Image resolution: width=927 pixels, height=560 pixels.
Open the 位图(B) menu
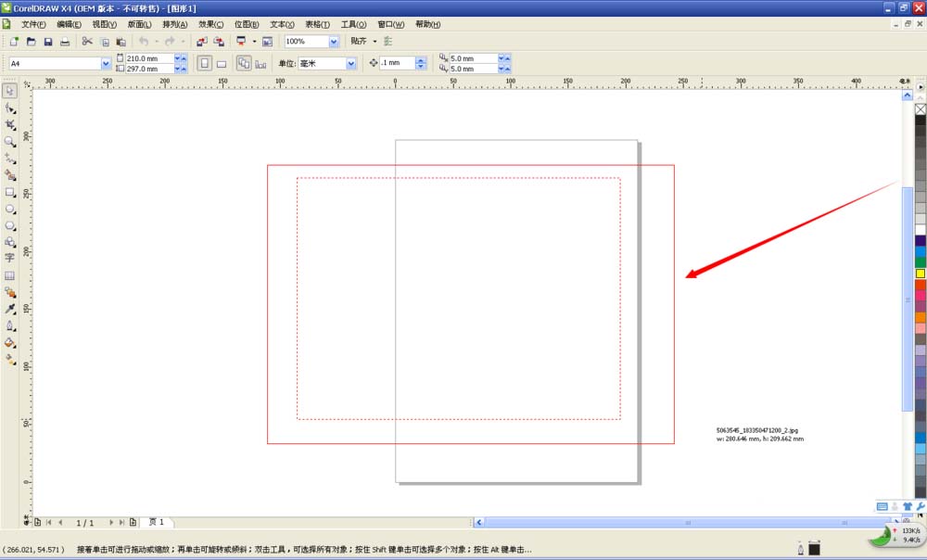click(x=247, y=24)
